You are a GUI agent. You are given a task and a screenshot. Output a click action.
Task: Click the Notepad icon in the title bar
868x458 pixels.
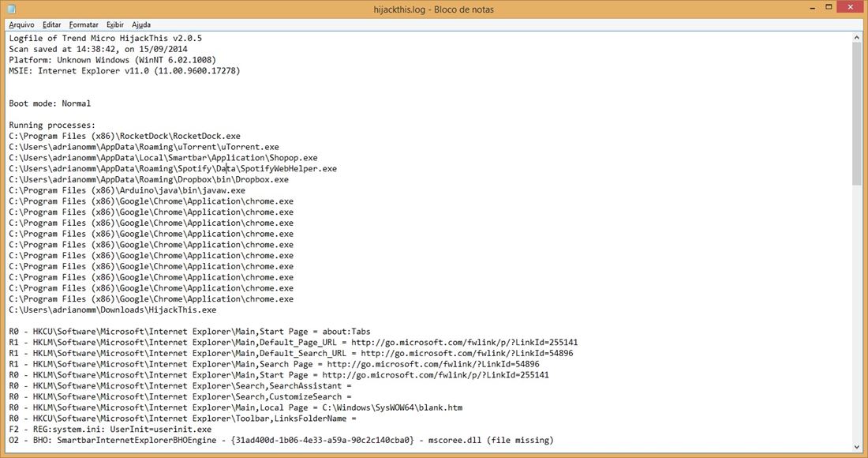[11, 9]
